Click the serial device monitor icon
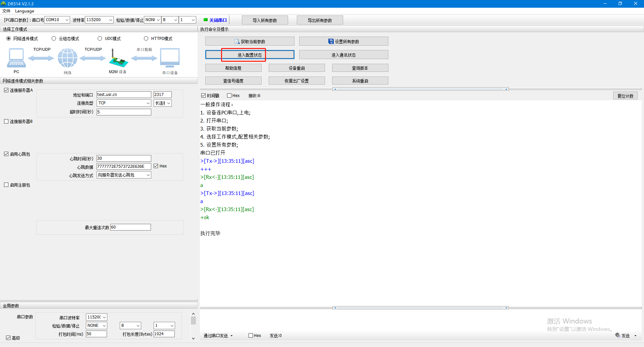 (x=170, y=58)
